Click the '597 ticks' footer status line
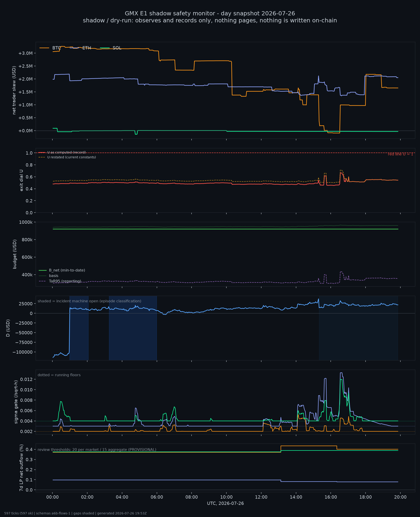The image size is (420, 517). coord(75,513)
